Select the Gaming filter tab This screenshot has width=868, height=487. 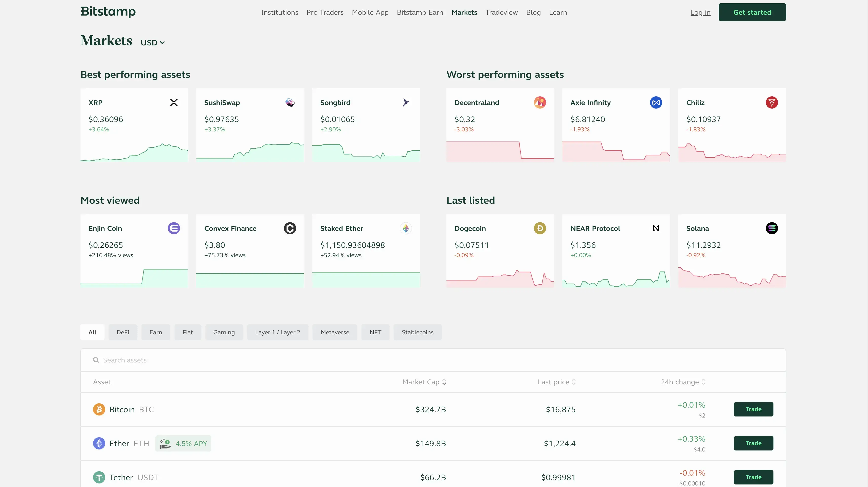[224, 332]
